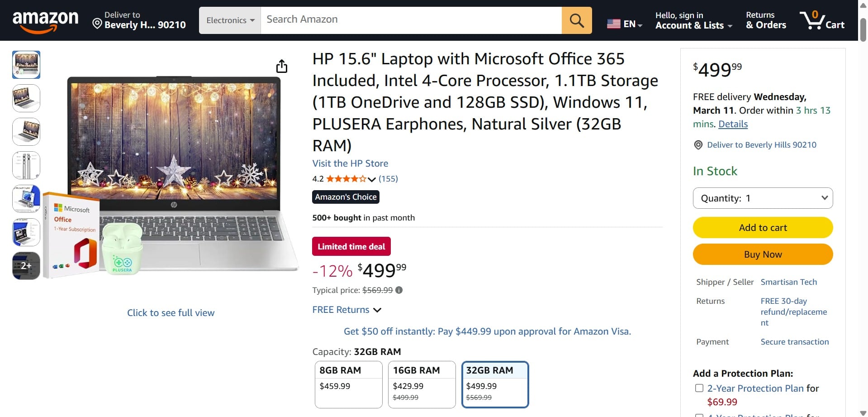Check the 2-Year Protection Plan box
This screenshot has width=868, height=417.
click(x=699, y=388)
